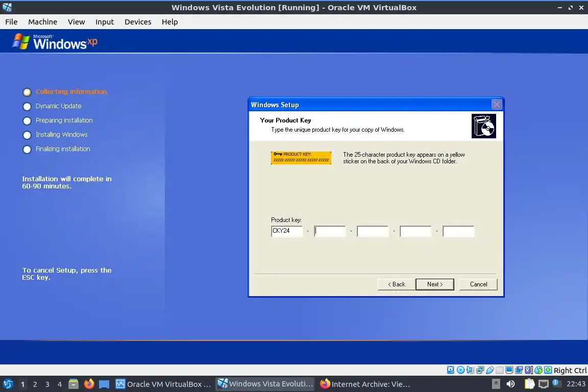588x392 pixels.
Task: Select Windows Vista Evolution taskbar entry
Action: [x=265, y=384]
